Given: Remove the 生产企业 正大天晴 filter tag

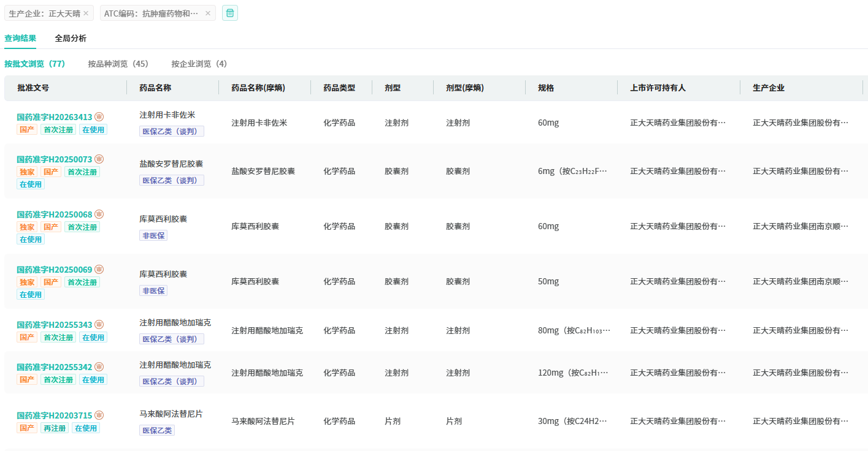Looking at the screenshot, I should (86, 13).
